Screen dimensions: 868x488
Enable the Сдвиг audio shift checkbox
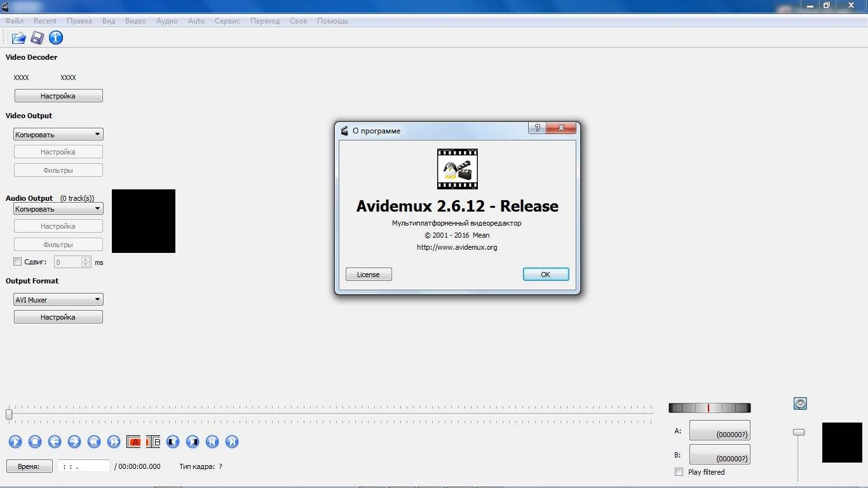pyautogui.click(x=18, y=262)
